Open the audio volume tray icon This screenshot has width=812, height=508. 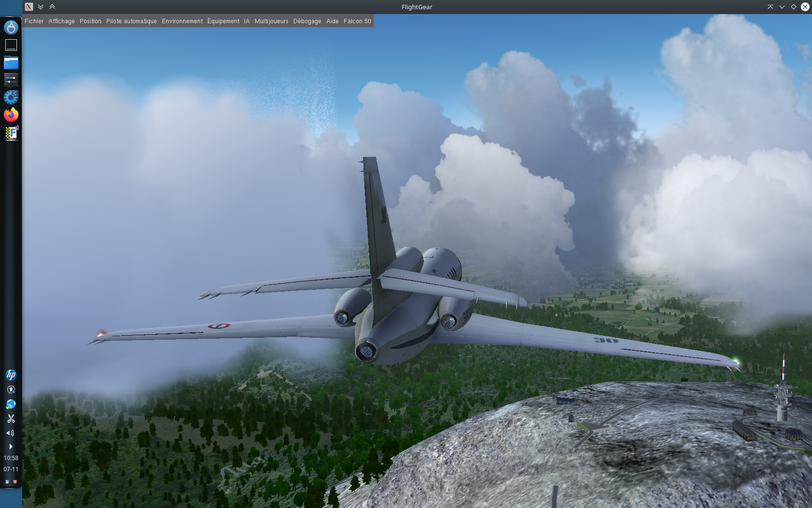click(x=10, y=433)
